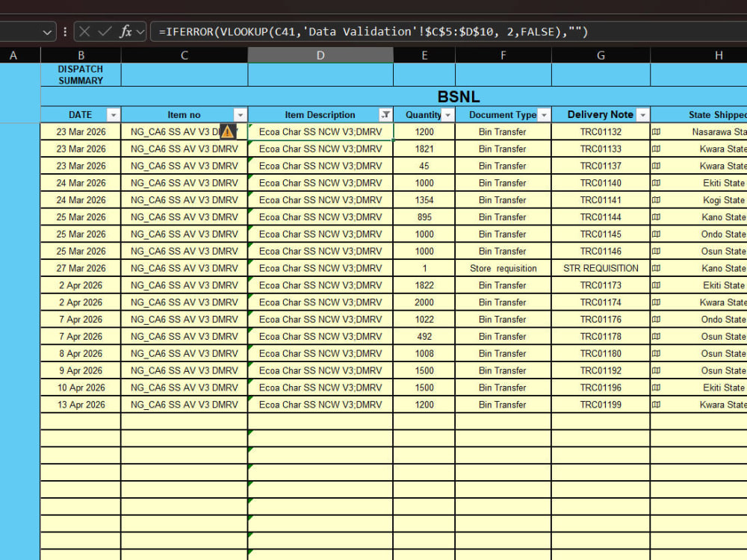Viewport: 747px width, 560px height.
Task: Select quantity cell 895
Action: [424, 217]
